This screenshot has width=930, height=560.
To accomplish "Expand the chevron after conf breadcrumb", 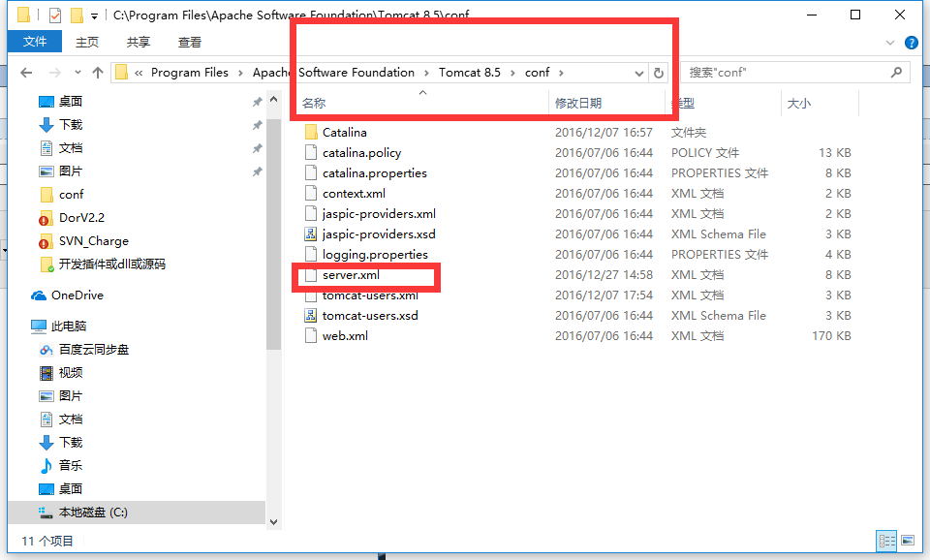I will click(561, 73).
